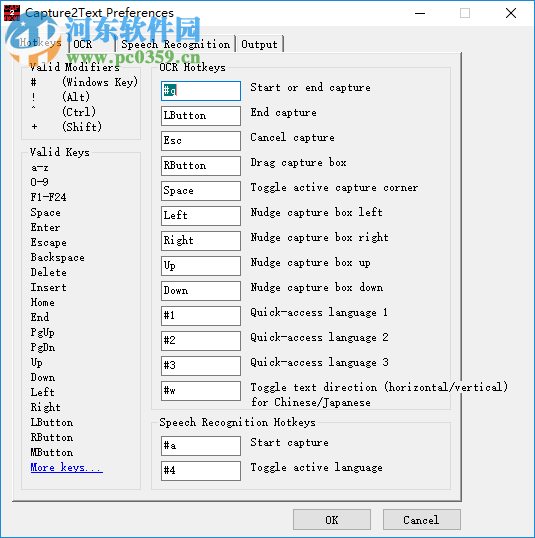Viewport: 535px width, 538px height.
Task: Close the Capture2Text Preferences window
Action: tap(511, 13)
